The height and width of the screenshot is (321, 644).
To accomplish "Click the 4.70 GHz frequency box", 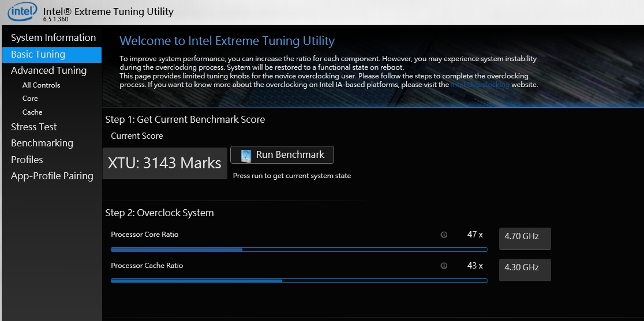I will click(525, 239).
